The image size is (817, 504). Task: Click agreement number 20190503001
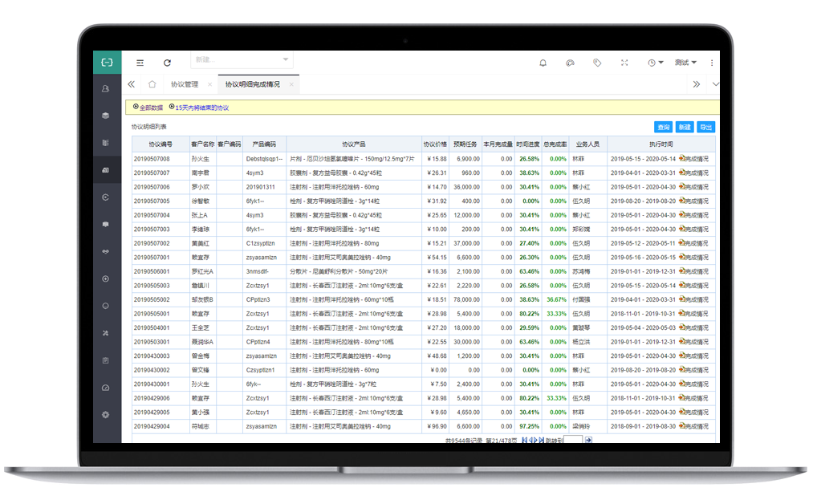tap(152, 342)
